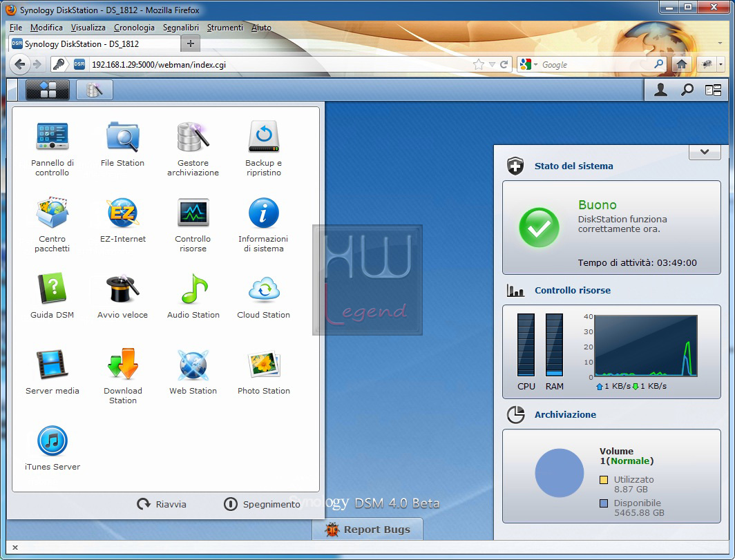
Task: Start EZ-Internet wizard
Action: (123, 220)
